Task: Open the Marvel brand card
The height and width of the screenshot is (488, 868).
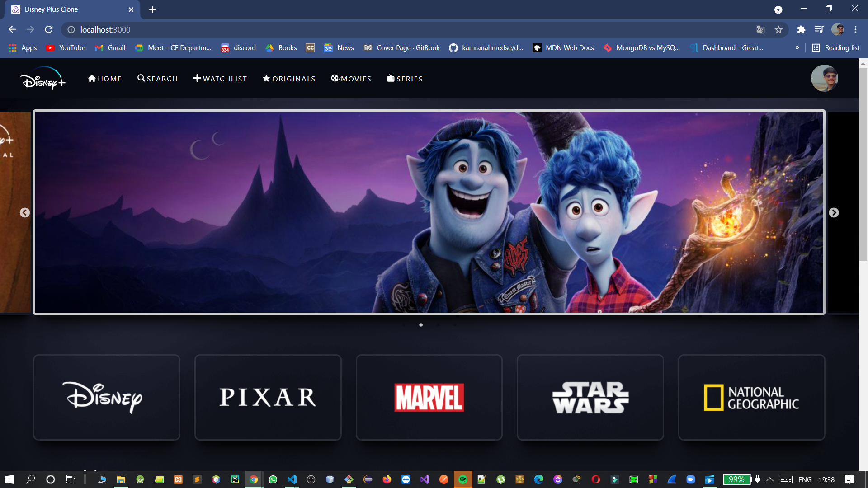Action: click(429, 397)
